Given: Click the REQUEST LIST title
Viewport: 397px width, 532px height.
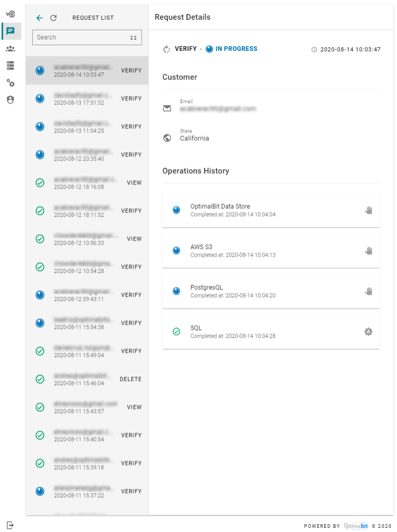Looking at the screenshot, I should (93, 18).
